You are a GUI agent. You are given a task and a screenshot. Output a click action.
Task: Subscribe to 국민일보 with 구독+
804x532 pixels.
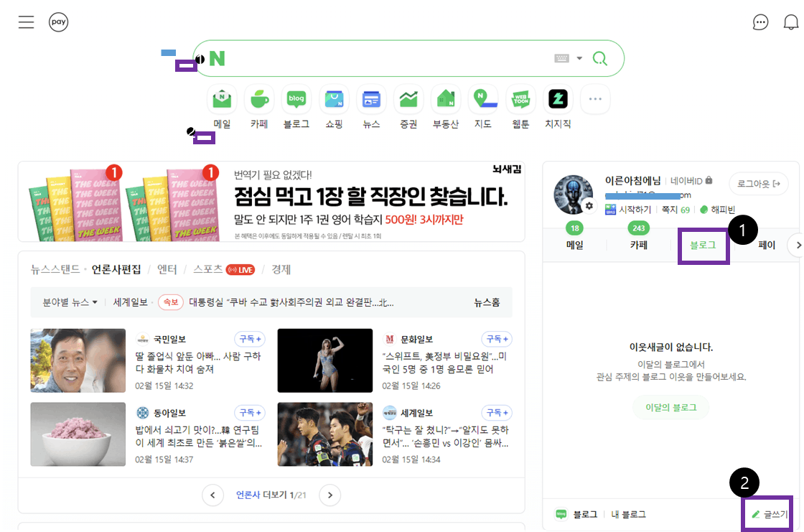tap(251, 339)
